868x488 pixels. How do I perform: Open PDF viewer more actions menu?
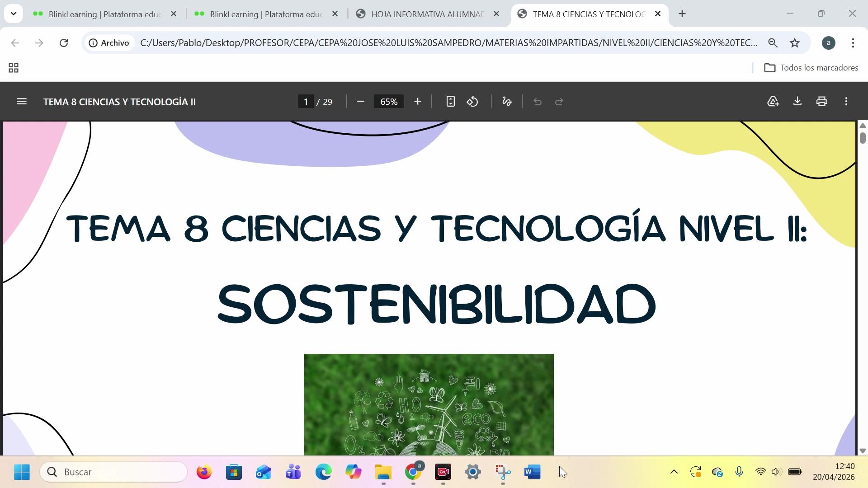846,102
